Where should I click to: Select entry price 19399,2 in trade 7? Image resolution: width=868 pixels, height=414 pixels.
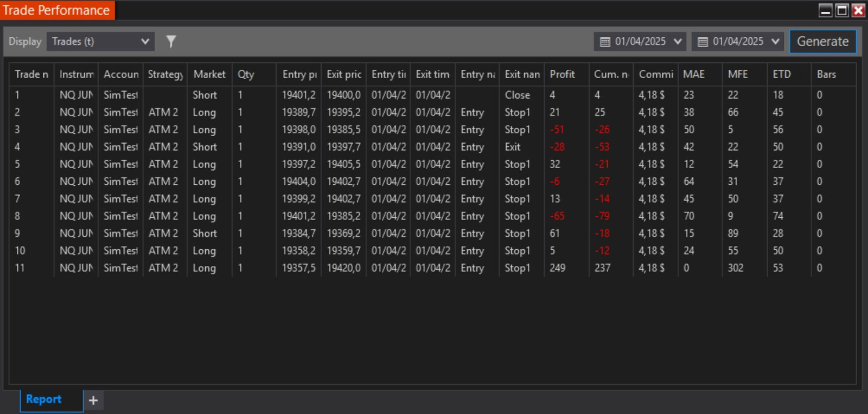(298, 199)
